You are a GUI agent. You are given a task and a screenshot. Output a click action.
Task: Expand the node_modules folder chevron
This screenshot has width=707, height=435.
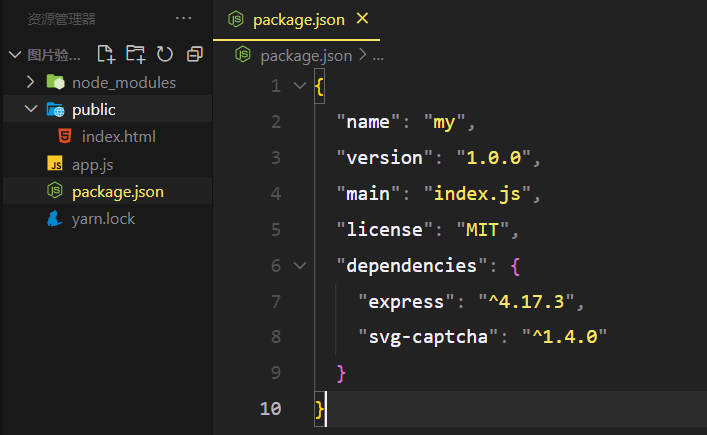tap(30, 82)
